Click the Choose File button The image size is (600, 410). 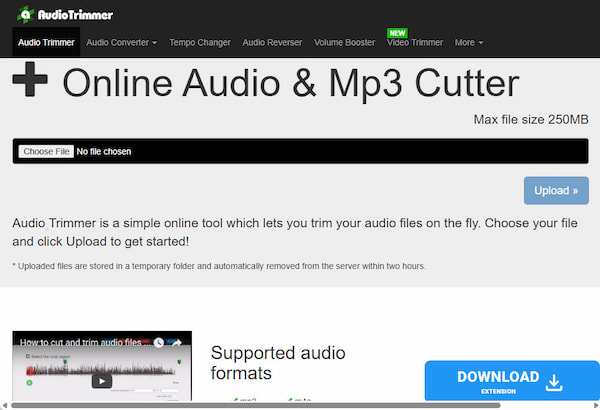[46, 152]
